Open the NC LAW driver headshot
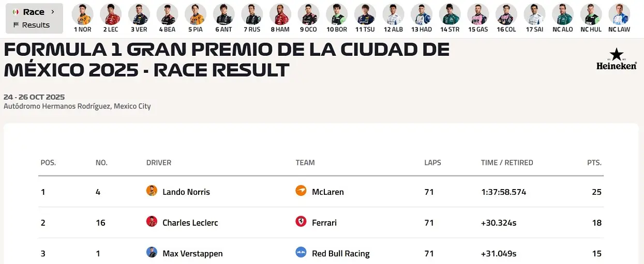The image size is (644, 264). [x=619, y=14]
